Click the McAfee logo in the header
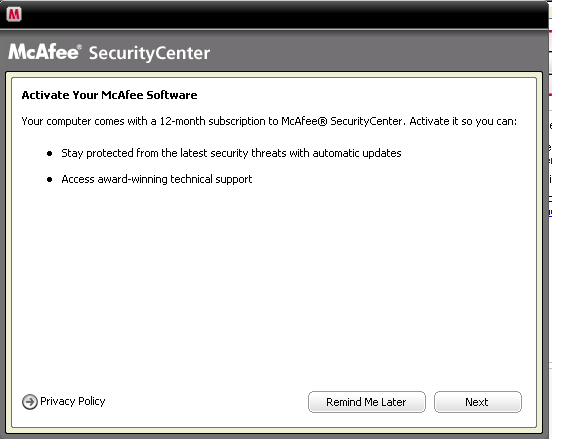The width and height of the screenshot is (574, 439). click(44, 52)
